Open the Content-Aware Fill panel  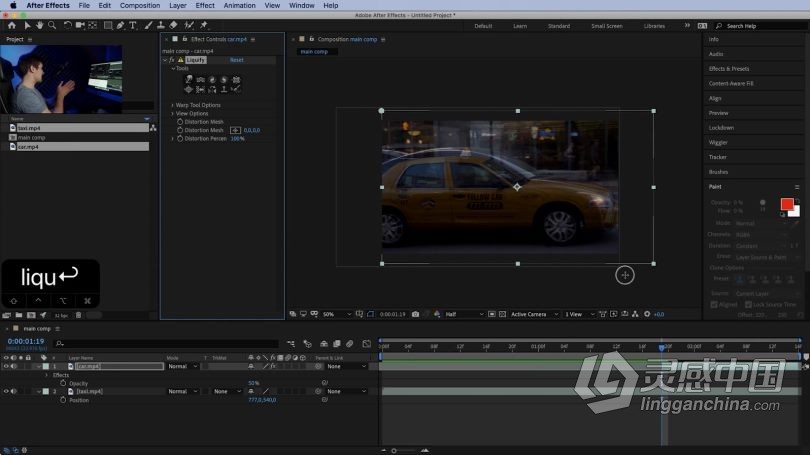click(730, 83)
